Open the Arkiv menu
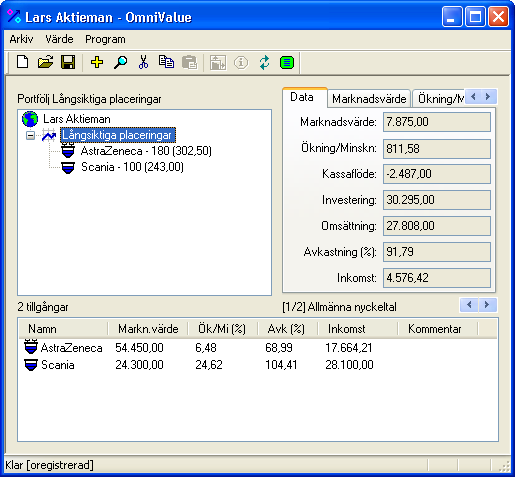 pos(21,39)
